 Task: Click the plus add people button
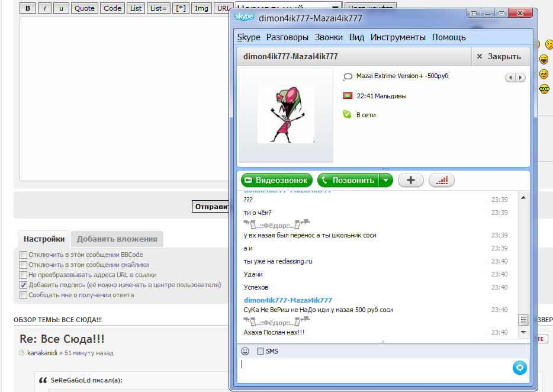coord(410,180)
